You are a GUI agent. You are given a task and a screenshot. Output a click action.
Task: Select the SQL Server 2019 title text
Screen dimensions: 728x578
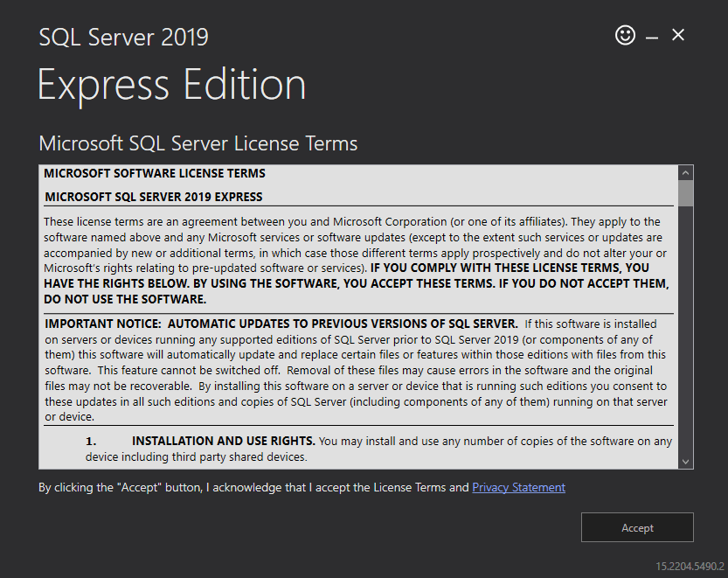click(122, 37)
